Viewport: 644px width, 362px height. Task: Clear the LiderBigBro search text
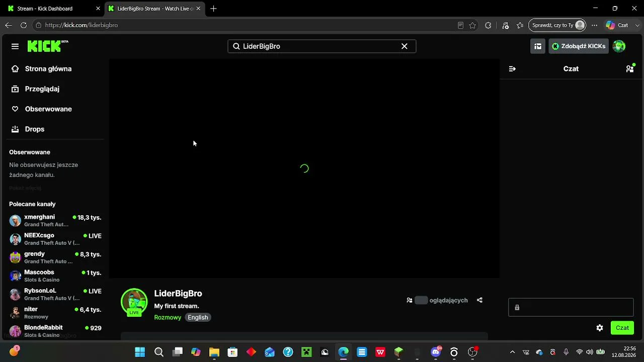point(404,46)
